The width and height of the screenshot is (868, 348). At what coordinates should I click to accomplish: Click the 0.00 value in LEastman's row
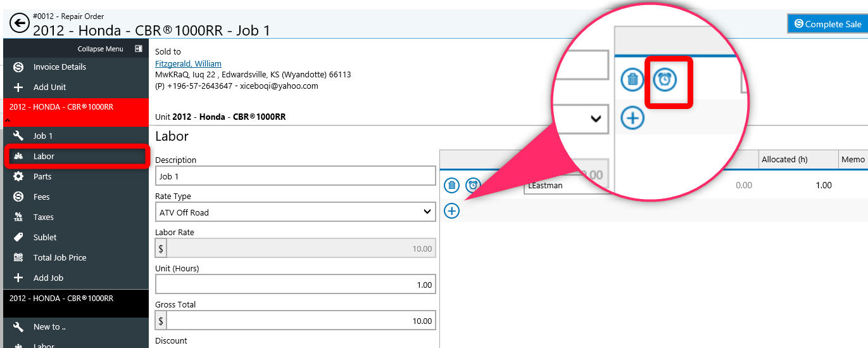tap(744, 185)
